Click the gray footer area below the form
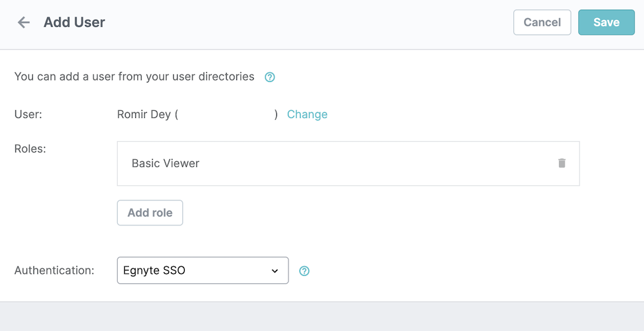This screenshot has width=644, height=331. tap(322, 316)
